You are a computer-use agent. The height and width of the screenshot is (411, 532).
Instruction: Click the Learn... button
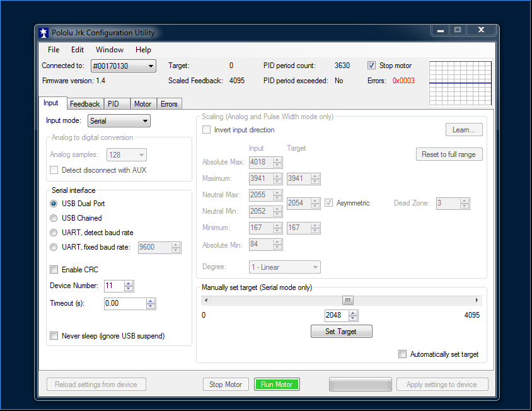[x=464, y=130]
